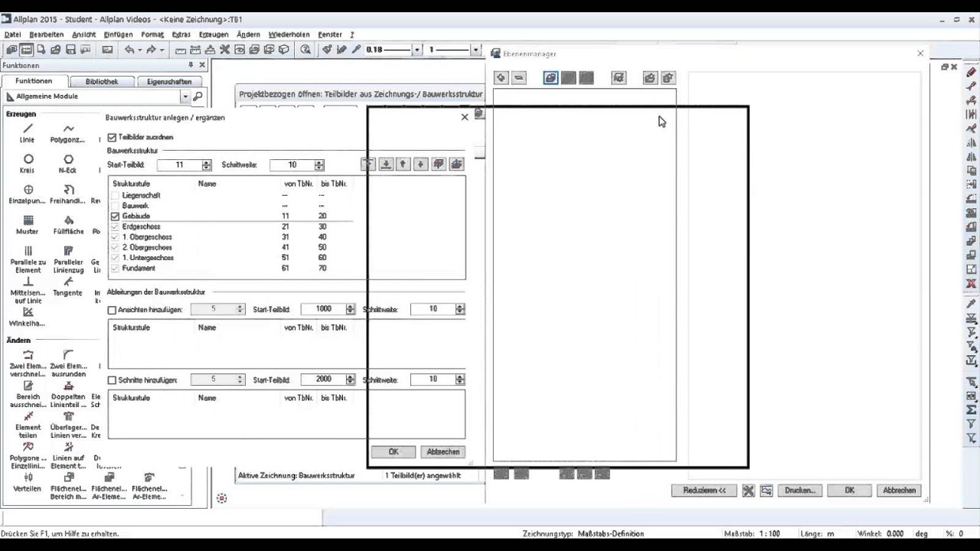
Task: Click the Start-Teilbild 11 spinner arrows
Action: [x=206, y=165]
